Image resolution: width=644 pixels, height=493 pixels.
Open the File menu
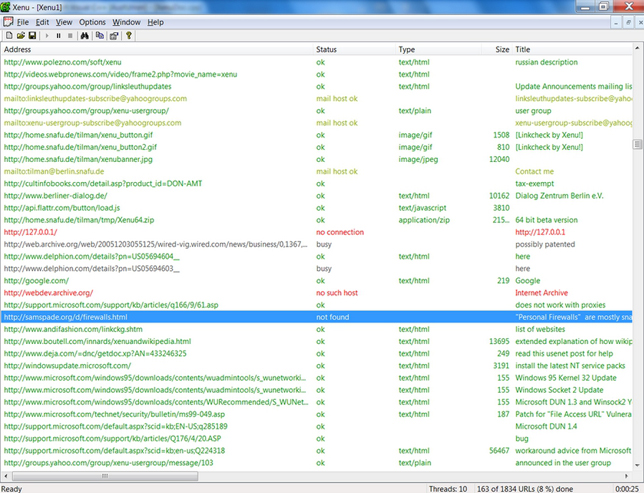point(23,22)
